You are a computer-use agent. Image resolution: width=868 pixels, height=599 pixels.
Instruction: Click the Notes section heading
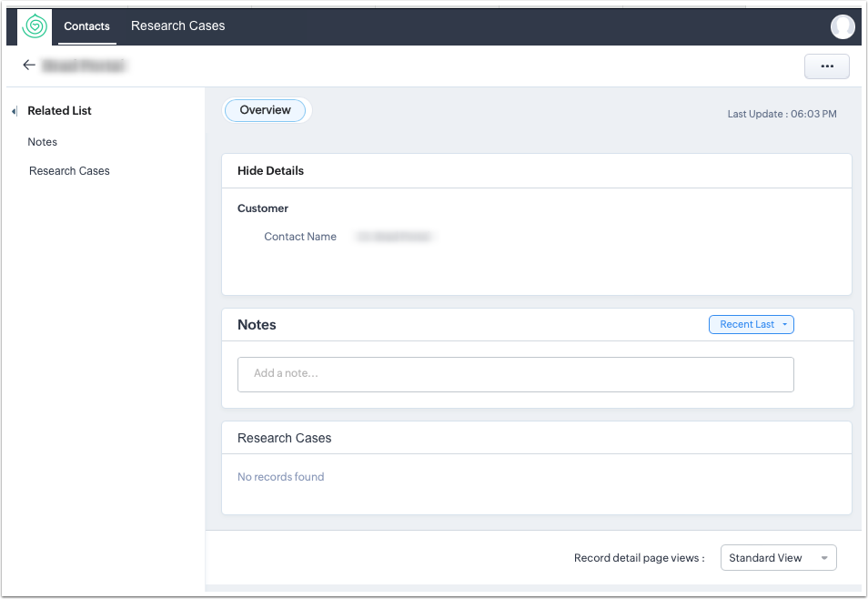[x=257, y=325]
